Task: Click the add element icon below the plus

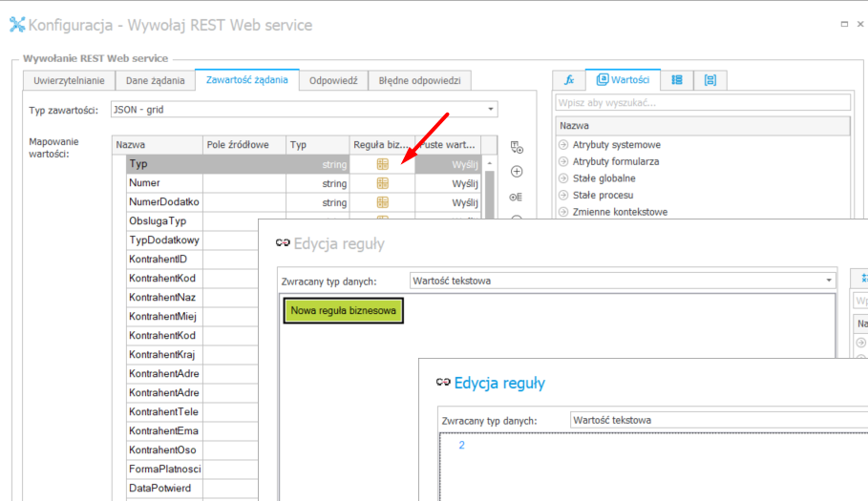Action: tap(517, 197)
